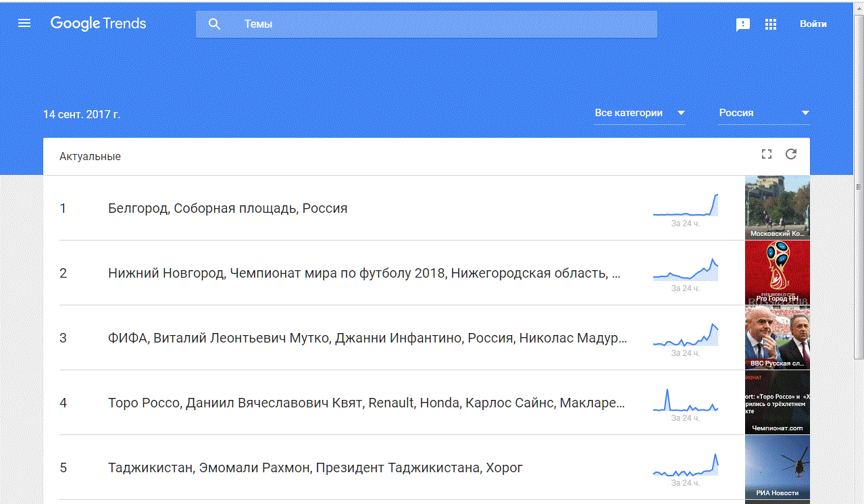Open the Google apps grid

coord(771,24)
